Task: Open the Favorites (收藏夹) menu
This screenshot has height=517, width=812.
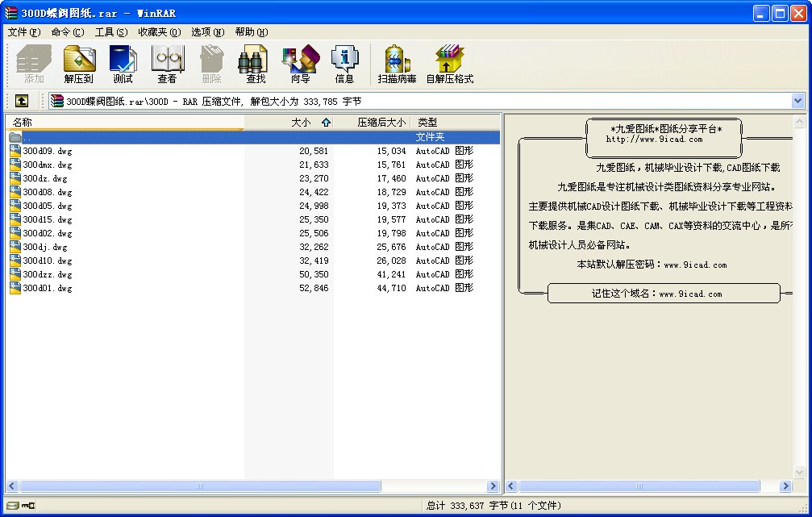Action: 158,32
